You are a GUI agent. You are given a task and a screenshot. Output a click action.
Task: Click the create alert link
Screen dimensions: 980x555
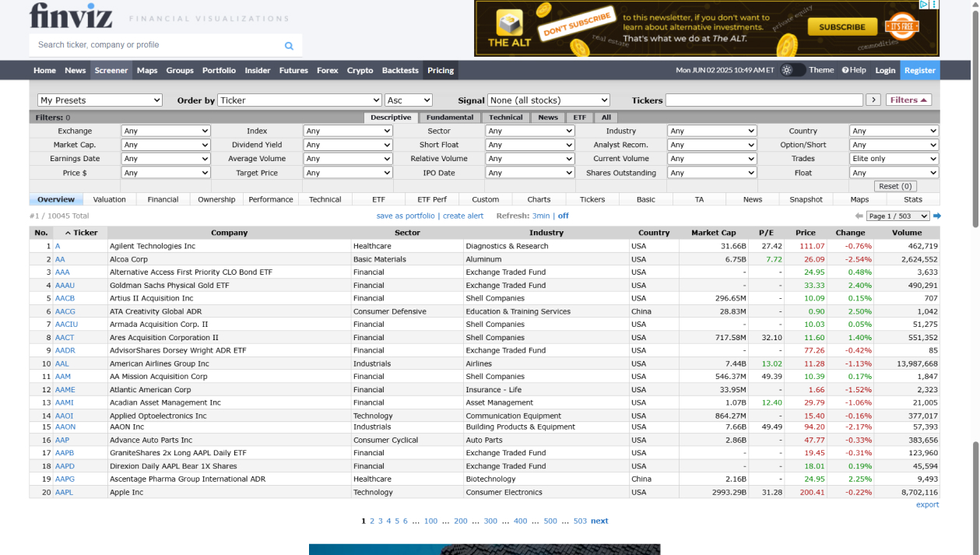463,216
